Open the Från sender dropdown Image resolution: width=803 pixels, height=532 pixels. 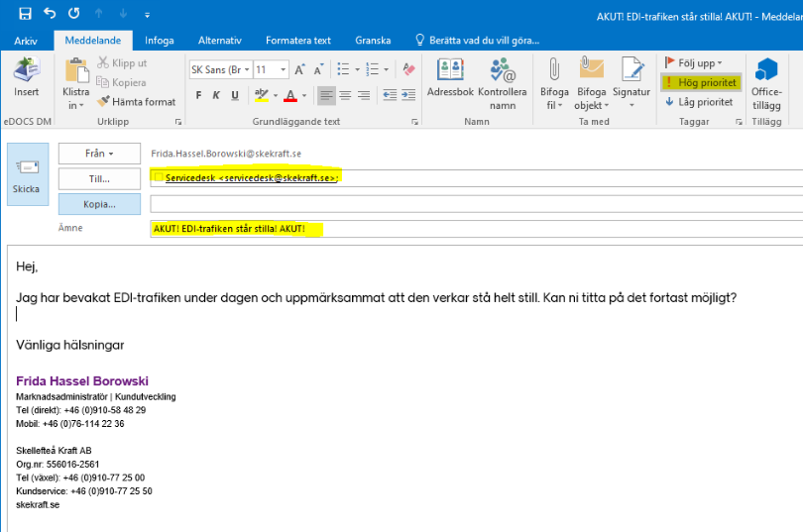[x=99, y=154]
